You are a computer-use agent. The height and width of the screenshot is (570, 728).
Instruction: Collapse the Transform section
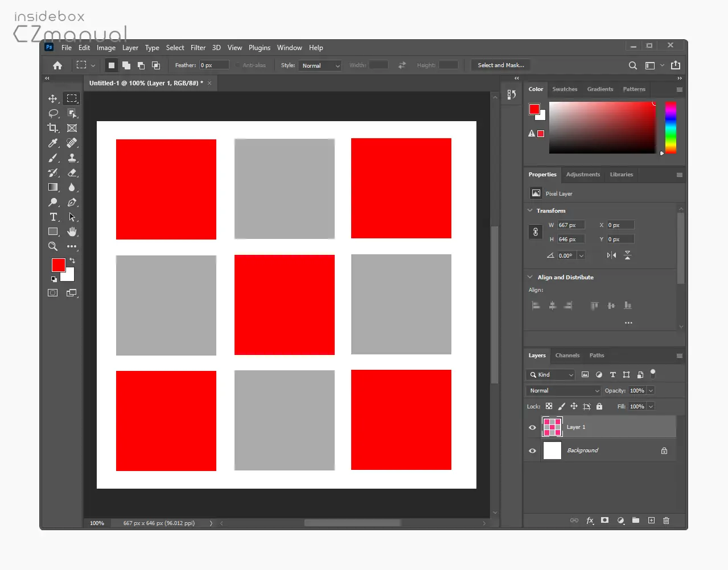[530, 210]
